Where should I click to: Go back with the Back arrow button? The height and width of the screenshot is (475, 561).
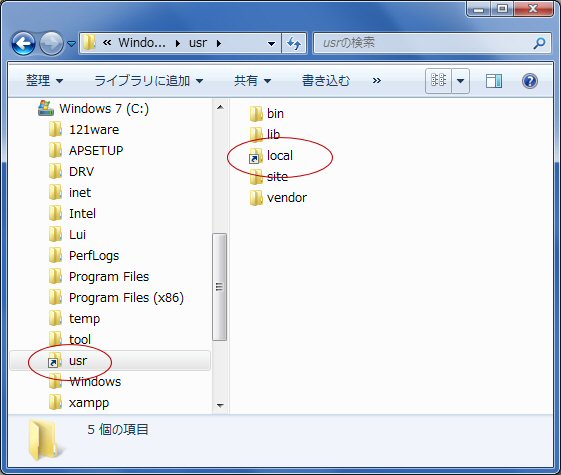coord(23,44)
